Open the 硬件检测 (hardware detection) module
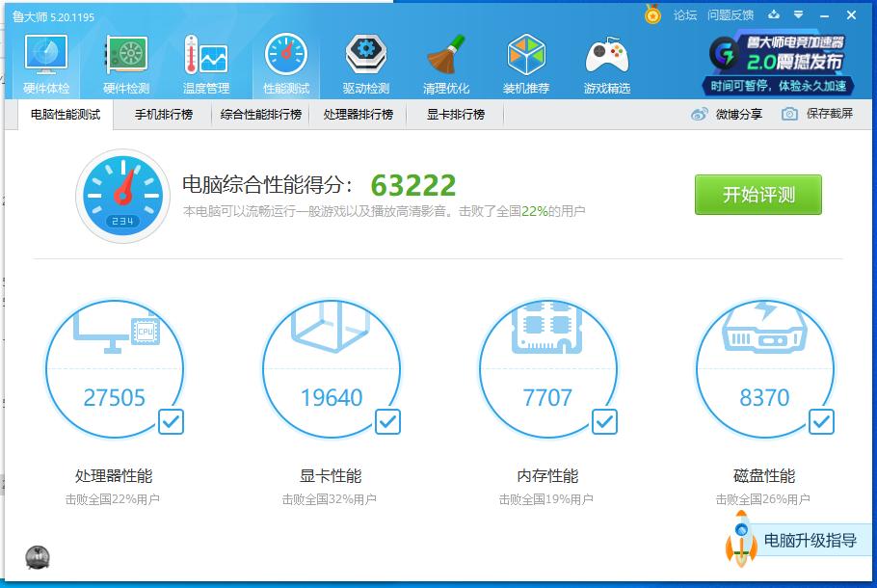877x588 pixels. tap(125, 63)
